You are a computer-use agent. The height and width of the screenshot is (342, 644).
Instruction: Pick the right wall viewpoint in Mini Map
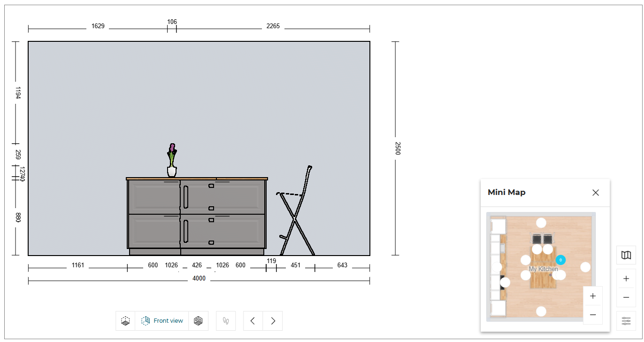pos(585,267)
